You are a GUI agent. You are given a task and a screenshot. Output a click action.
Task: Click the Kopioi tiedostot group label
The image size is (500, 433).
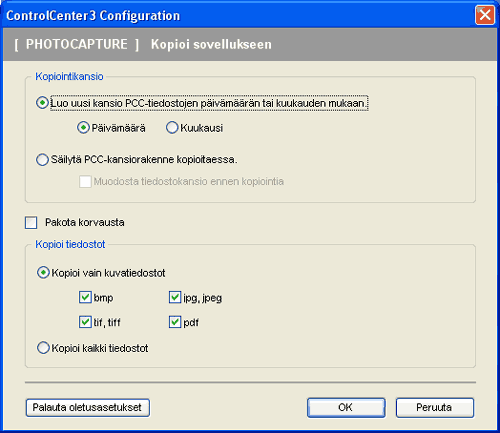(x=70, y=244)
